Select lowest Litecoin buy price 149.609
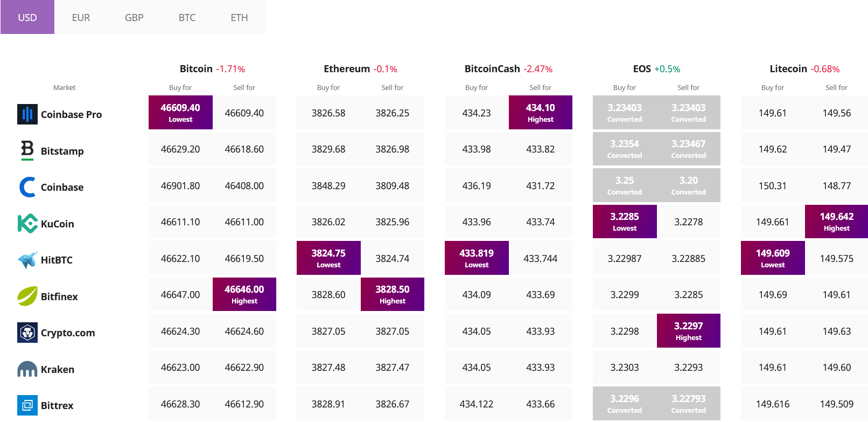Screen dimensions: 868x422 click(773, 258)
